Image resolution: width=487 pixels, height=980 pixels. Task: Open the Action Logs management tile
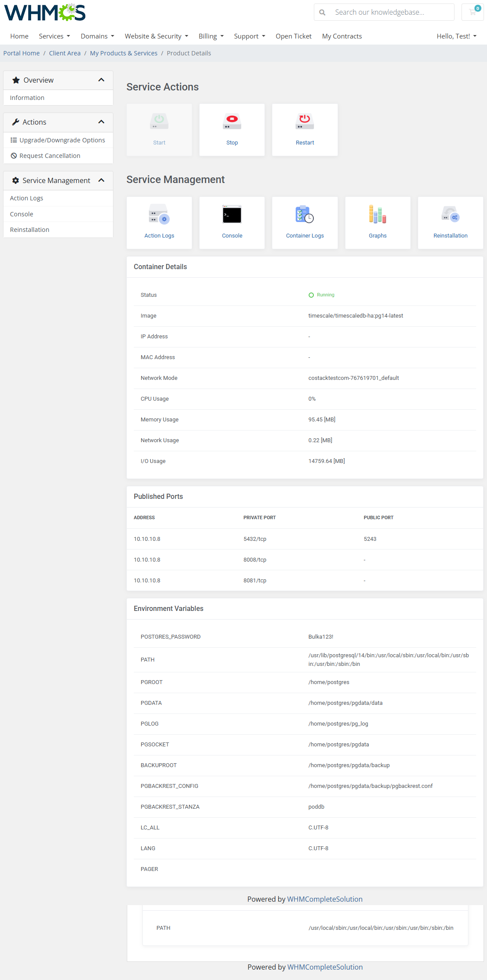pyautogui.click(x=159, y=223)
